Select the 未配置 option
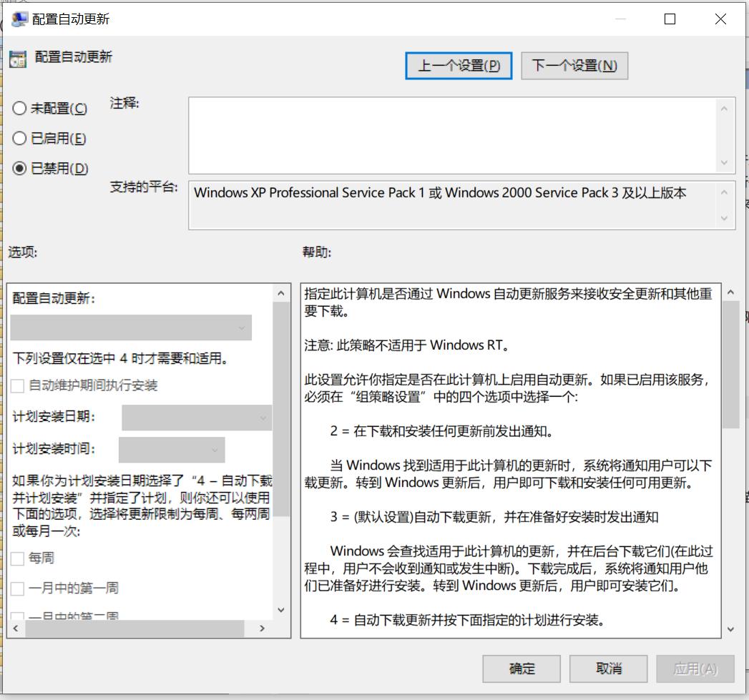Viewport: 749px width, 700px height. coord(19,108)
